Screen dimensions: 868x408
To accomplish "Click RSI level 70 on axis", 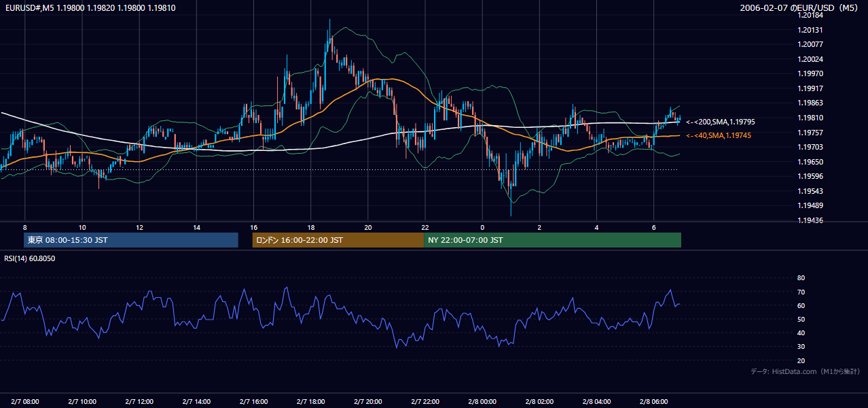I will 801,292.
